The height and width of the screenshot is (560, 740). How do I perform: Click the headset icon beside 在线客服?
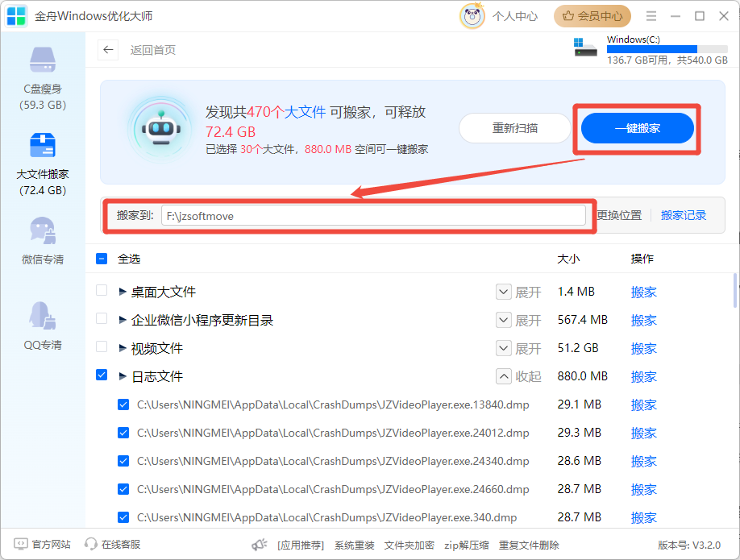[x=90, y=545]
